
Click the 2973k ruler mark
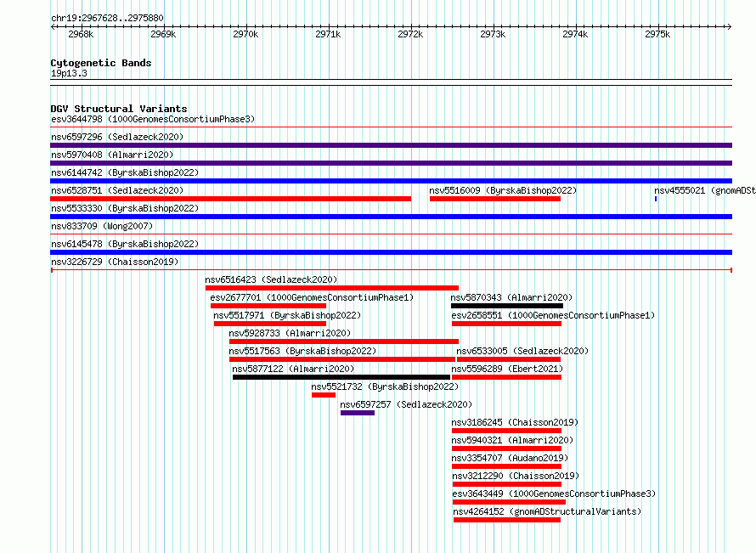click(x=493, y=34)
